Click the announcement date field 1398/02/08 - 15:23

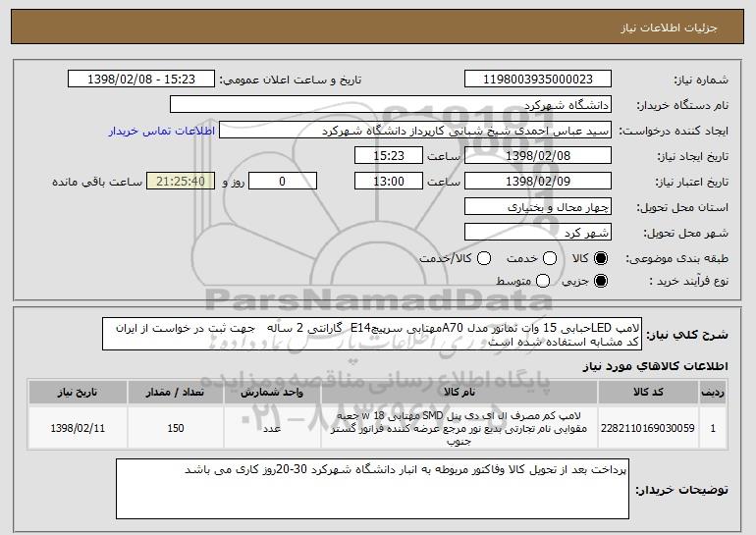point(141,80)
